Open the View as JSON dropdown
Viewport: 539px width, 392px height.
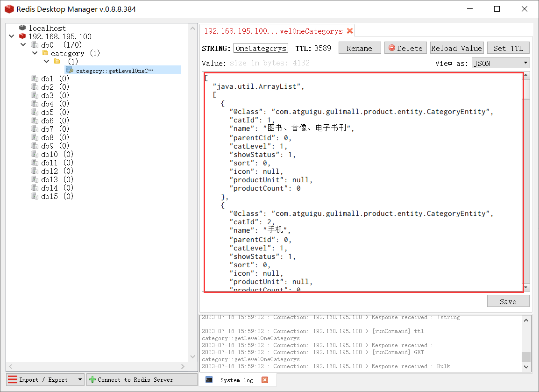(500, 63)
